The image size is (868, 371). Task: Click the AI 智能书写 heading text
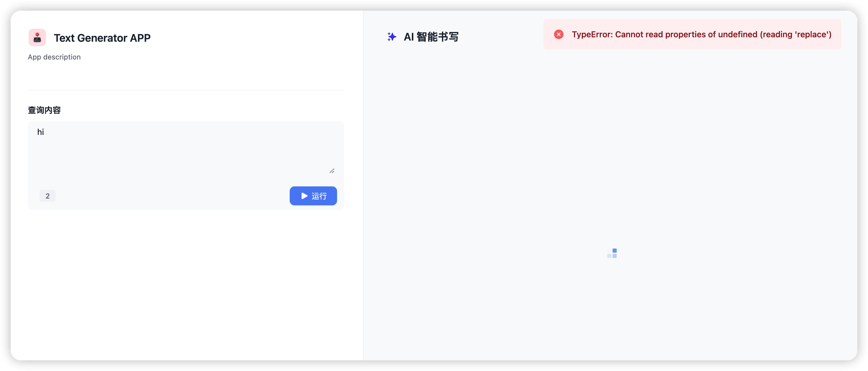431,37
